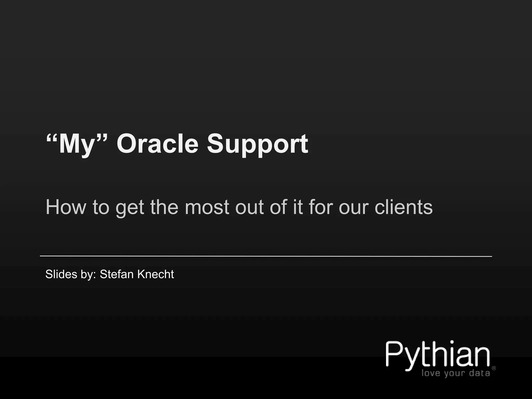This screenshot has width=532, height=399.
Task: Click the Pythian company logo
Action: tap(441, 359)
